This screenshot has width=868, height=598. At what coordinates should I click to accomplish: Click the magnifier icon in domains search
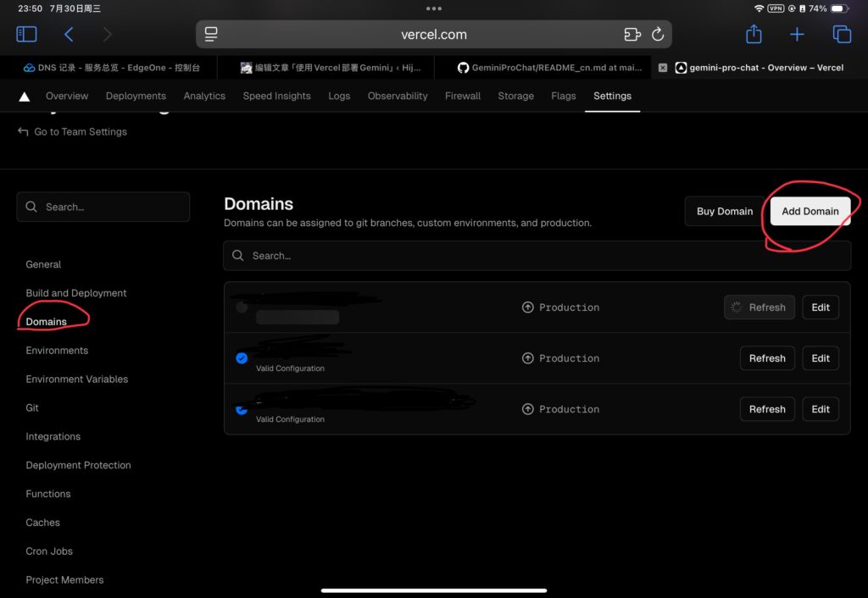point(238,255)
